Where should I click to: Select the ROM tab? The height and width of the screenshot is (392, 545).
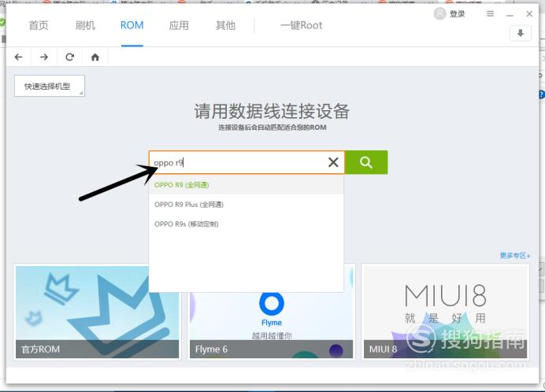[132, 25]
